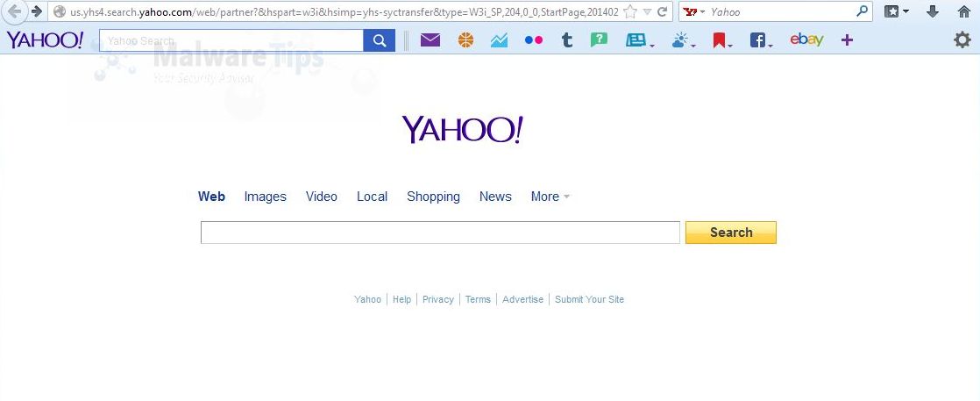Viewport: 980px width, 401px height.
Task: Select the Local search tab
Action: click(x=372, y=197)
